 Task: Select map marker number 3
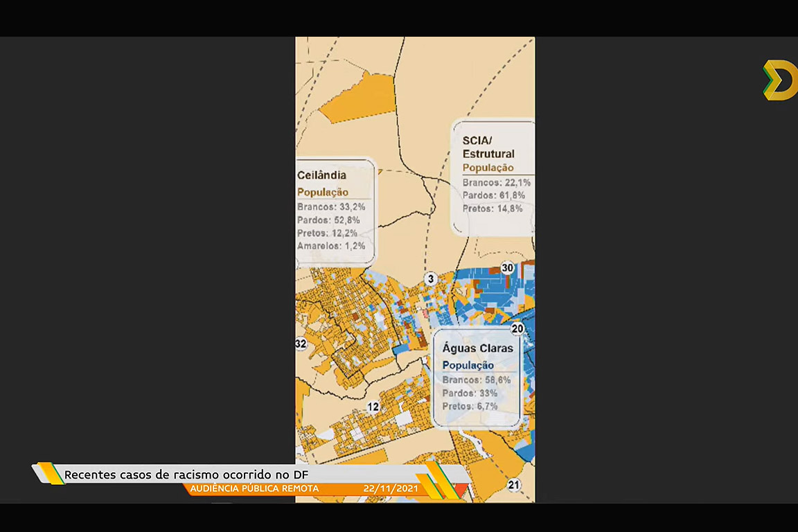pos(431,278)
